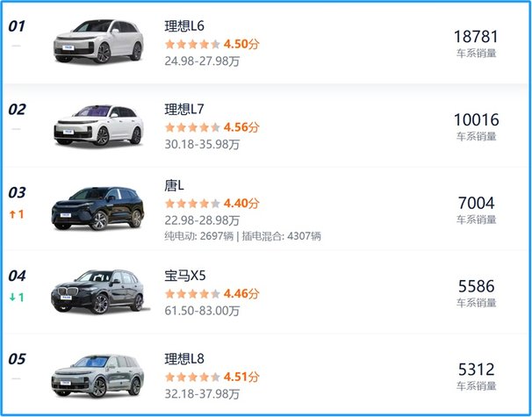
Task: Click the 4.56分 star rating
Action: point(212,127)
